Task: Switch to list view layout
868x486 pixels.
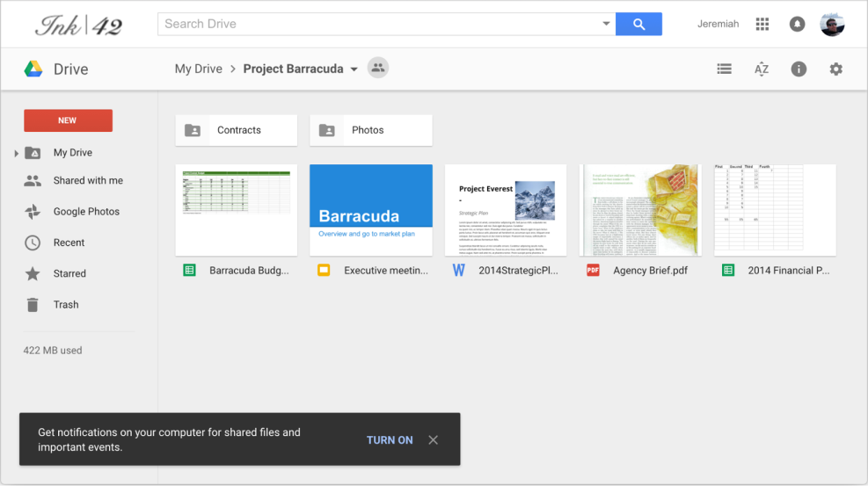Action: coord(724,69)
